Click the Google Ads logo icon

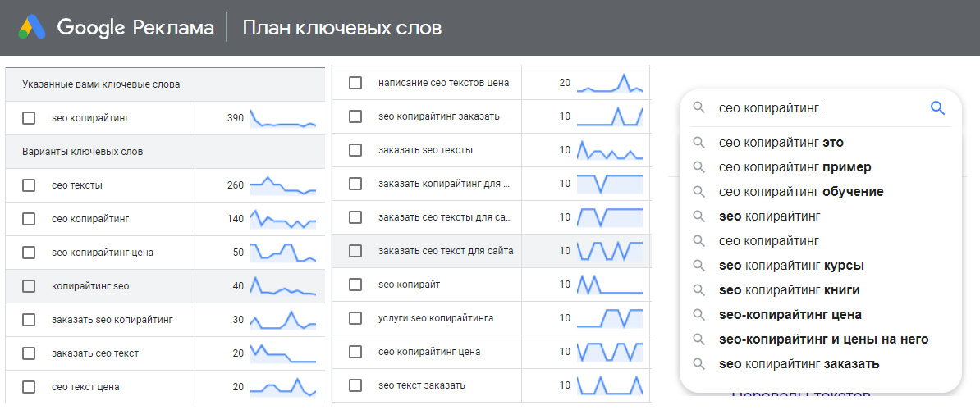[32, 28]
